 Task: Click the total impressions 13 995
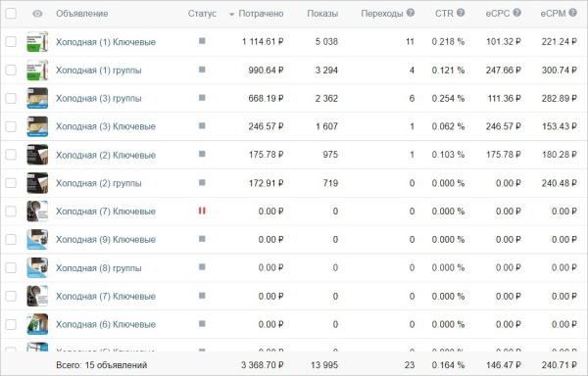[x=324, y=365]
